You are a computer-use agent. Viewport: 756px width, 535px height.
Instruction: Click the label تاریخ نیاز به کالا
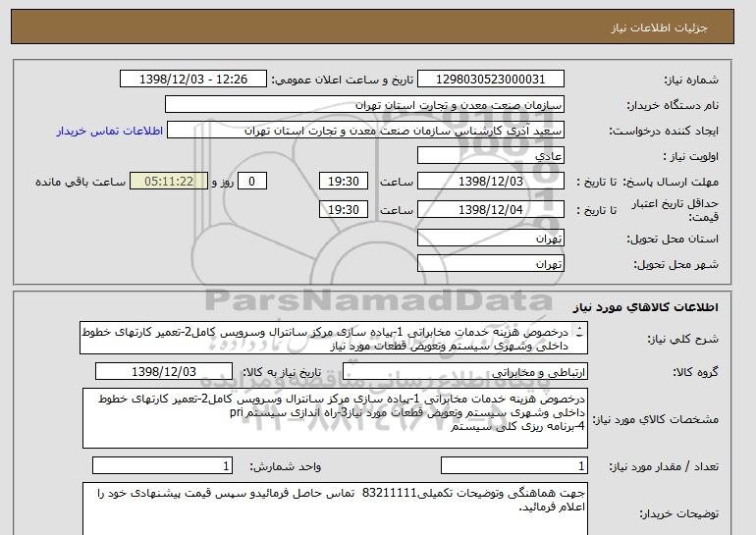coord(282,373)
